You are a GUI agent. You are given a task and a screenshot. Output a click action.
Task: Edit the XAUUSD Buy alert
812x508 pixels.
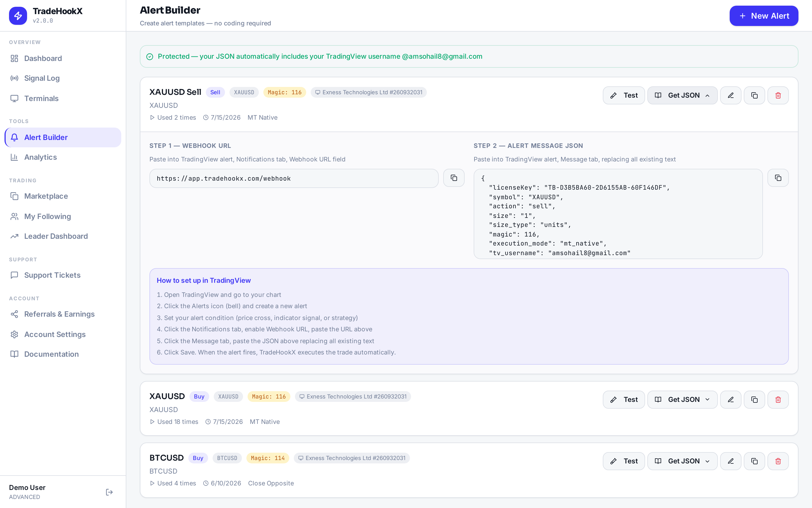[x=731, y=399]
